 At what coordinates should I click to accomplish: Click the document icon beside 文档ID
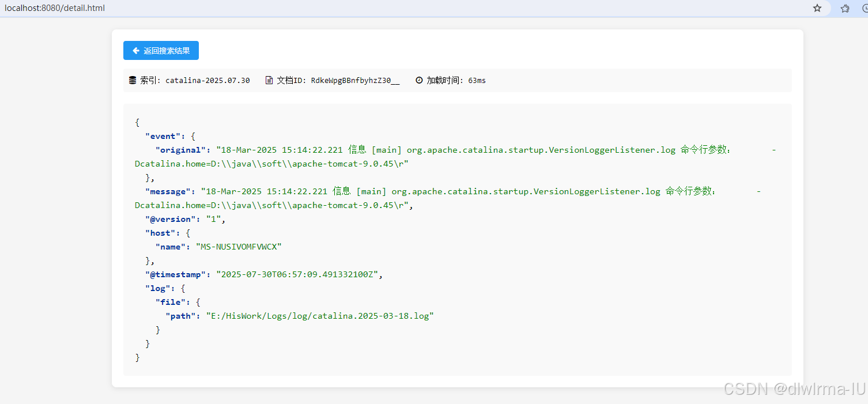click(x=269, y=81)
